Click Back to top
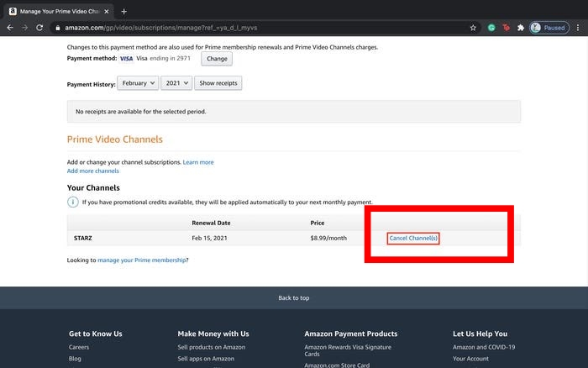Image resolution: width=588 pixels, height=368 pixels. 294,298
